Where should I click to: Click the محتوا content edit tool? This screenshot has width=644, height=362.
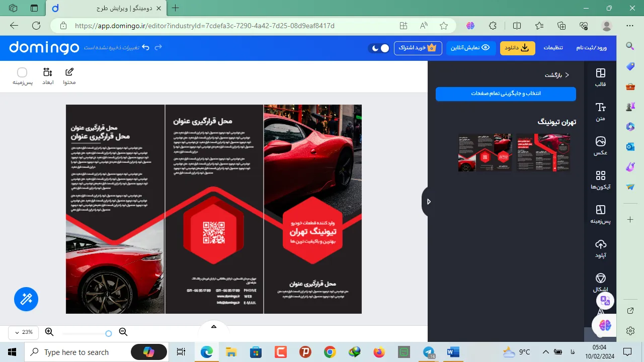69,76
